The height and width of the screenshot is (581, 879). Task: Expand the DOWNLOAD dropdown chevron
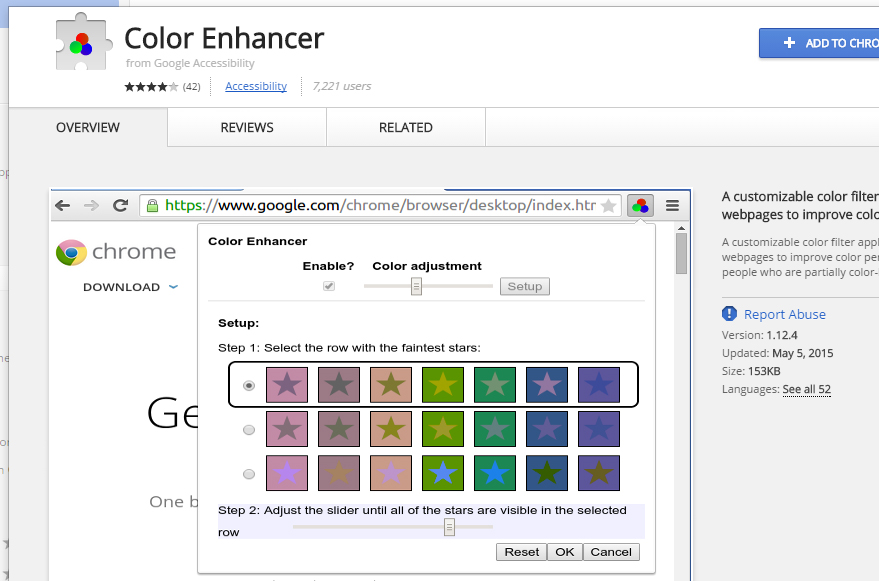(x=173, y=287)
